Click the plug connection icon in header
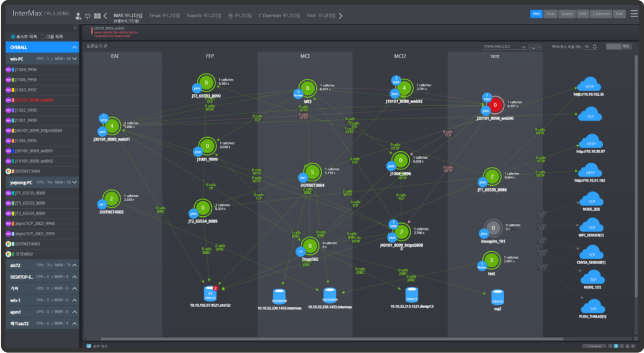The image size is (644, 353). [87, 16]
